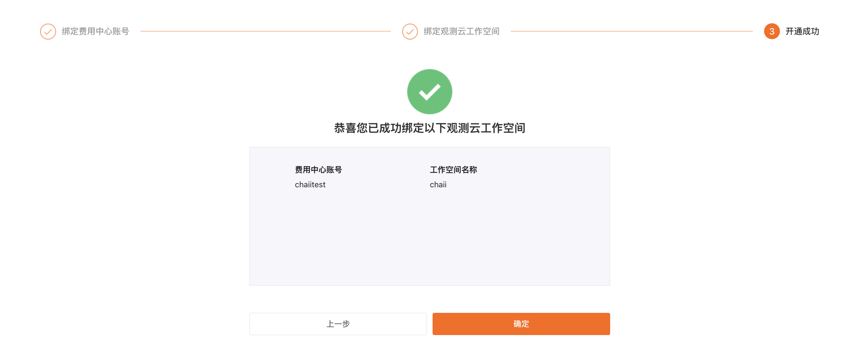
Task: Select the 开通成功 step label
Action: pyautogui.click(x=802, y=31)
